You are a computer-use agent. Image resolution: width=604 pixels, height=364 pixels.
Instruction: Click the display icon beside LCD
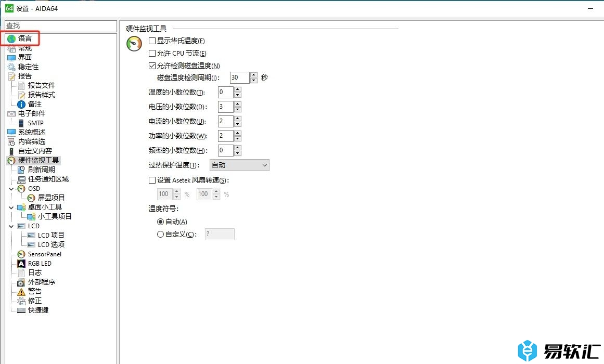coord(21,226)
